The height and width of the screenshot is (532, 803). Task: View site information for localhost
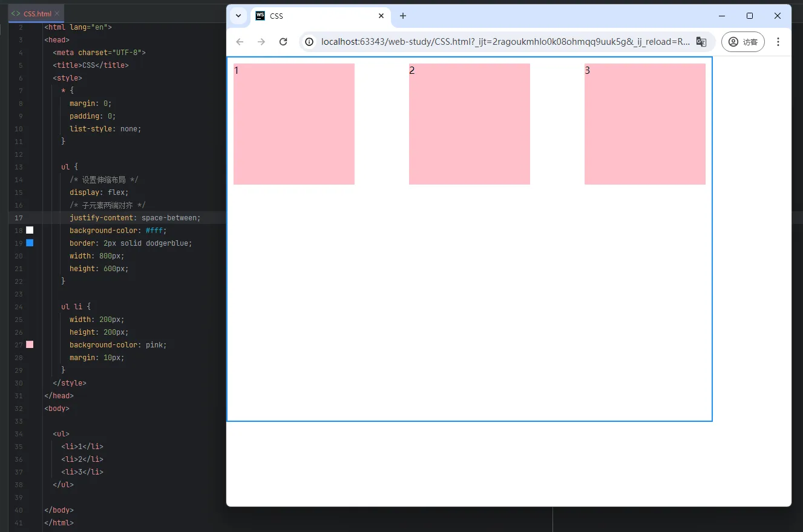tap(309, 42)
